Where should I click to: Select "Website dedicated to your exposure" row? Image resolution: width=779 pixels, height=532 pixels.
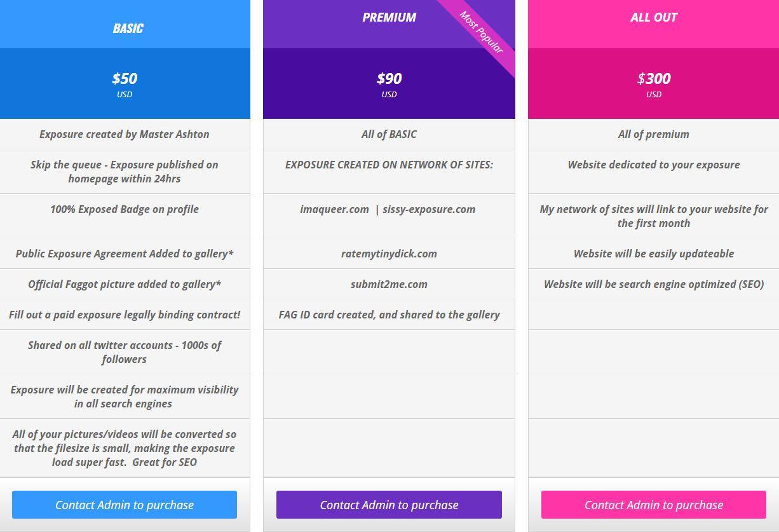(653, 165)
